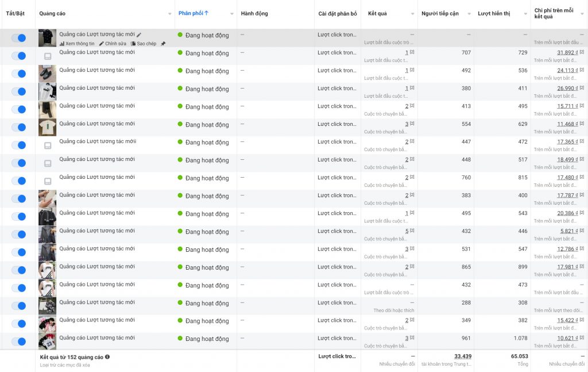Toggle the switch for the 492 reach ad
The height and width of the screenshot is (372, 588).
[x=18, y=74]
